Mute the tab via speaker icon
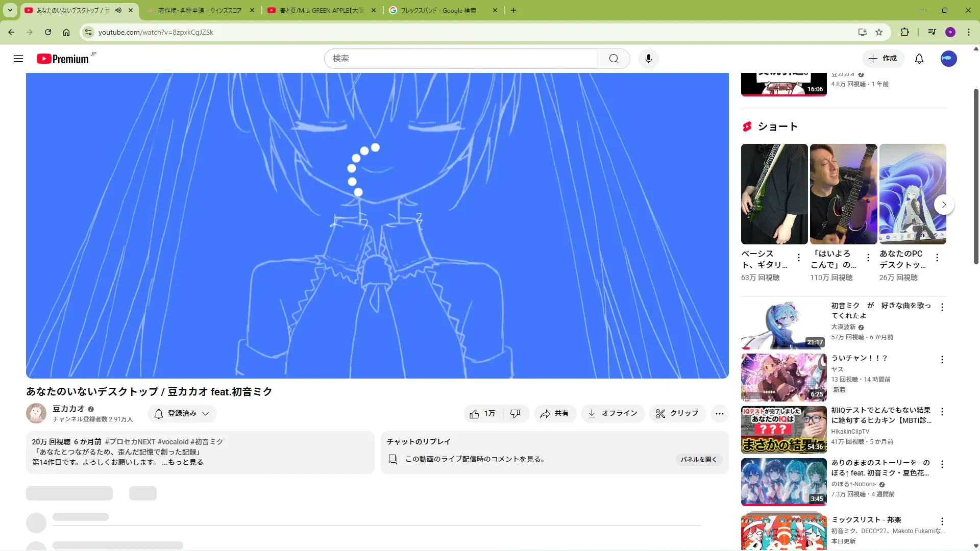The width and height of the screenshot is (980, 551). [x=118, y=10]
